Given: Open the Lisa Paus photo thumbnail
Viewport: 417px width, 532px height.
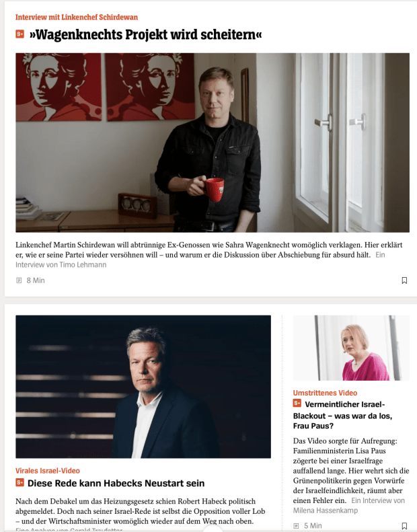Looking at the screenshot, I should [351, 348].
